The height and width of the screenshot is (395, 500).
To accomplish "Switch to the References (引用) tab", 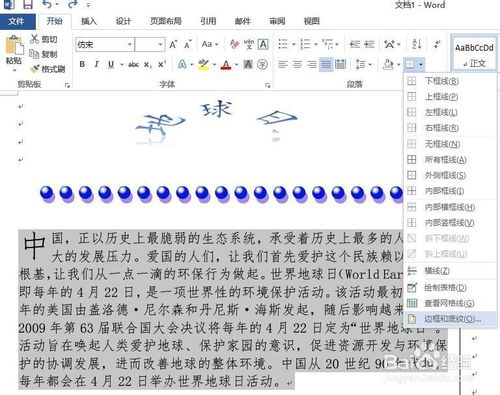I will click(208, 21).
